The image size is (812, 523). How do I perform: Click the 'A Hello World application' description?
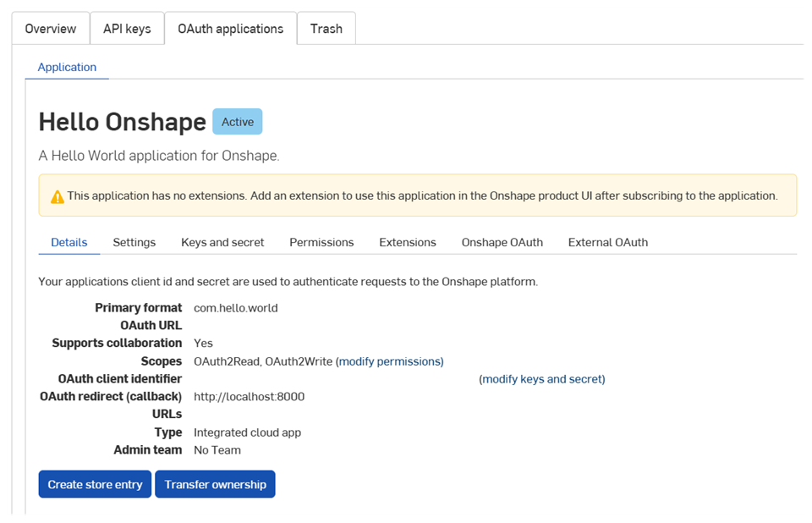pyautogui.click(x=159, y=156)
